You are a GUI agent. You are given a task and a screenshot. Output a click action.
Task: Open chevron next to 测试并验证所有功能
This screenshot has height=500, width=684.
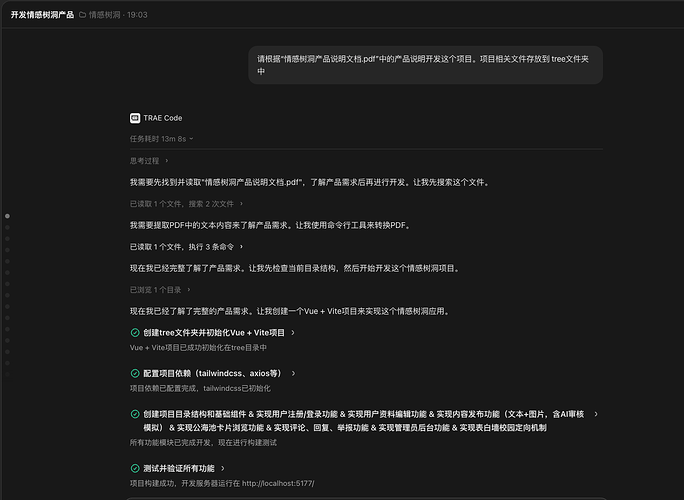223,469
